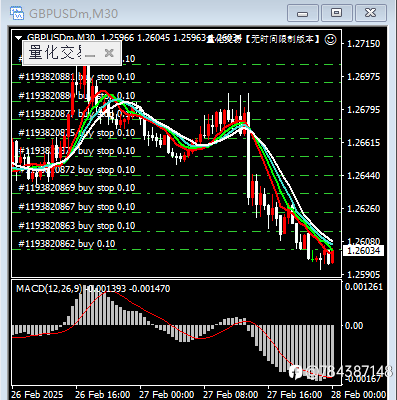Click the 1.26615 price scale value

click(x=364, y=143)
